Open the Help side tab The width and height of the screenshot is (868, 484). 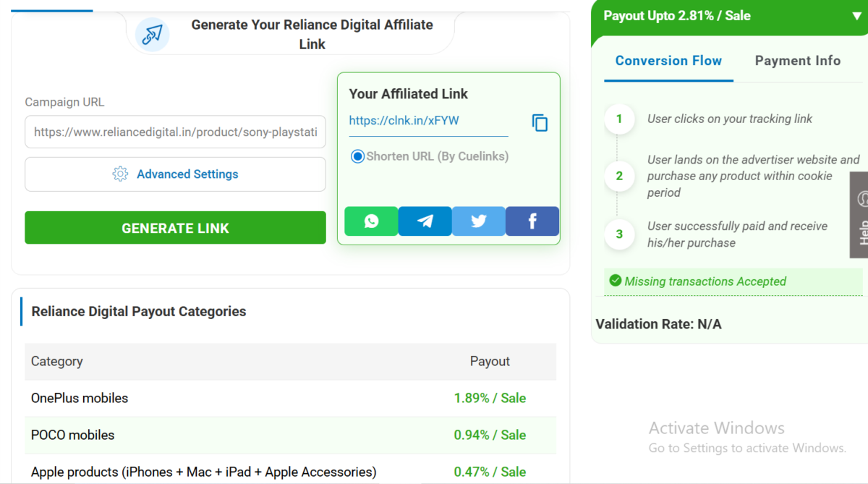[x=859, y=215]
